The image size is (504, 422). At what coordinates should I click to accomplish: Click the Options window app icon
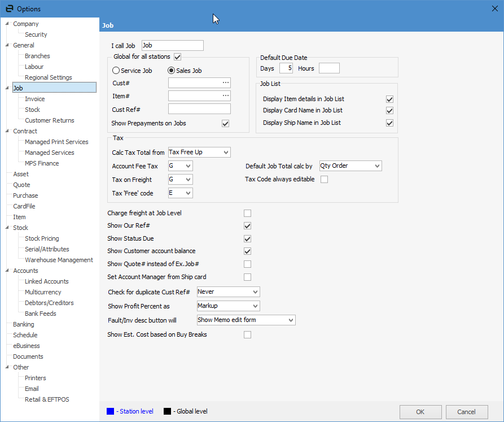coord(9,8)
